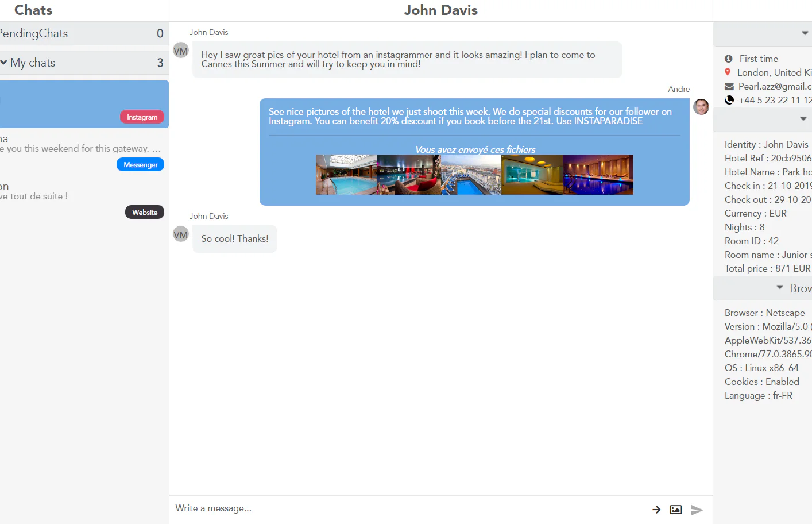Open the rooftop pool city view thumbnail

point(471,175)
